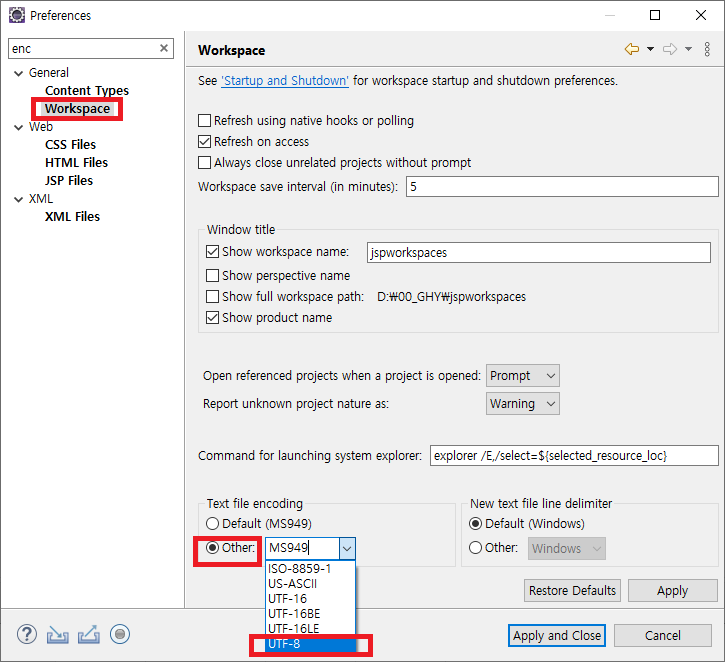The height and width of the screenshot is (662, 725).
Task: Open the Startup and Shutdown link
Action: [x=285, y=80]
